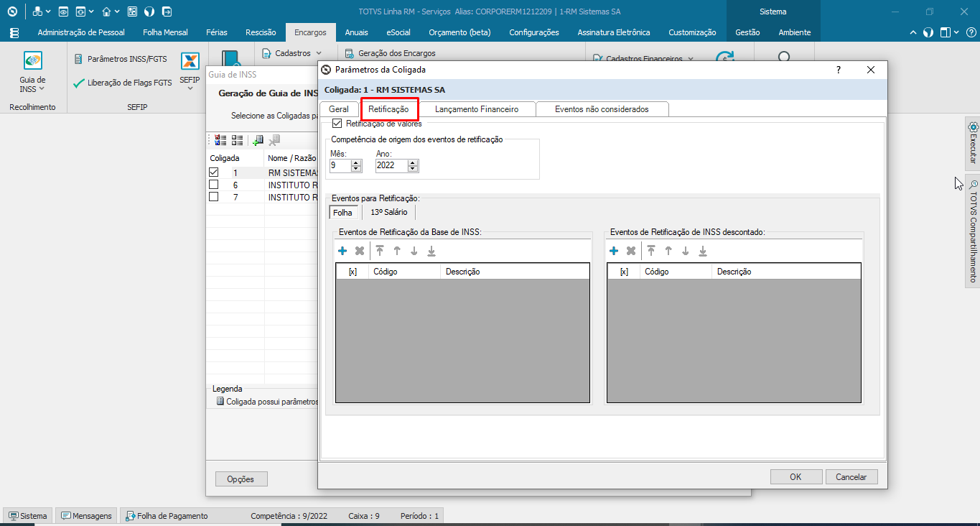Open the Executar side panel
Screen dimensions: 980x526
tap(973, 142)
